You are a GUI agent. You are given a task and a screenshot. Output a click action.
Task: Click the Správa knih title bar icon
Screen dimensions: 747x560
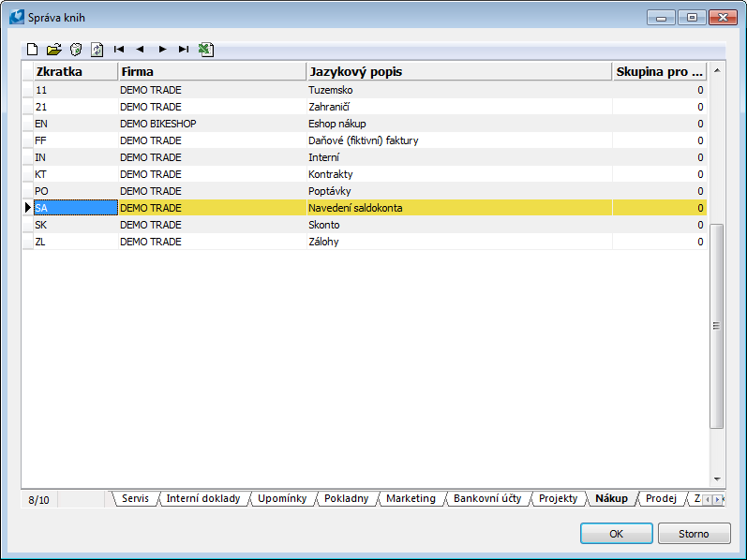click(x=17, y=17)
